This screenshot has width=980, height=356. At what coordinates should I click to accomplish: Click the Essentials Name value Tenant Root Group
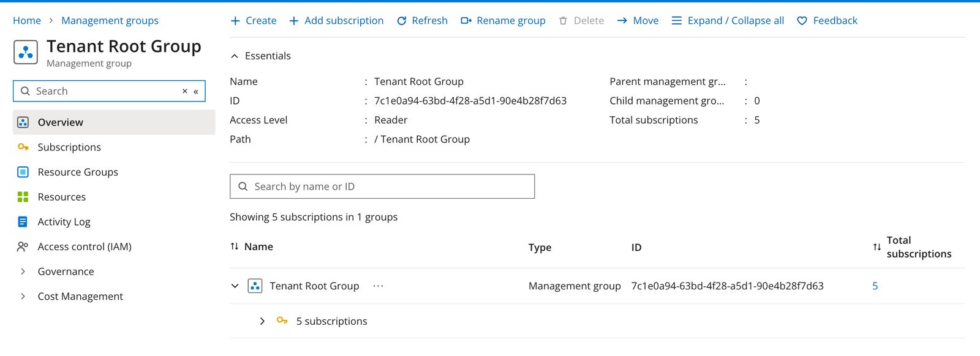tap(419, 81)
